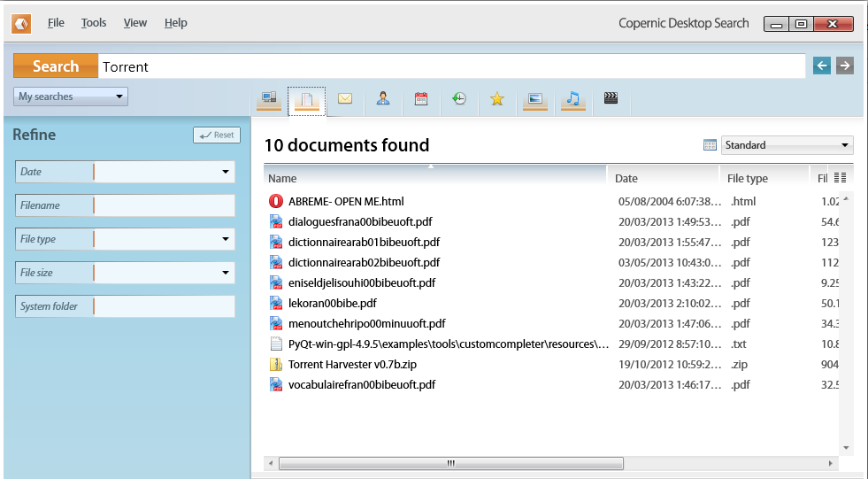This screenshot has height=479, width=868.
Task: Open the Date refine dropdown
Action: pyautogui.click(x=226, y=172)
